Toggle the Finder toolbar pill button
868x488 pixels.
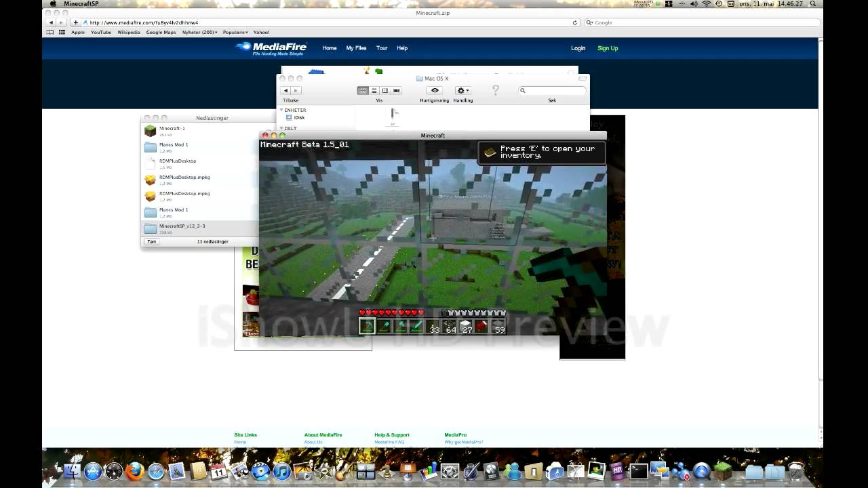[x=582, y=79]
